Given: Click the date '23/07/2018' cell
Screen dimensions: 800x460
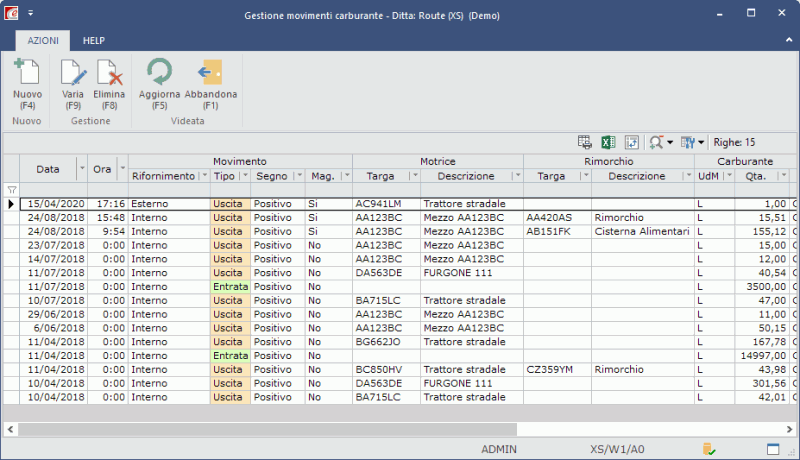Looking at the screenshot, I should pyautogui.click(x=54, y=245).
